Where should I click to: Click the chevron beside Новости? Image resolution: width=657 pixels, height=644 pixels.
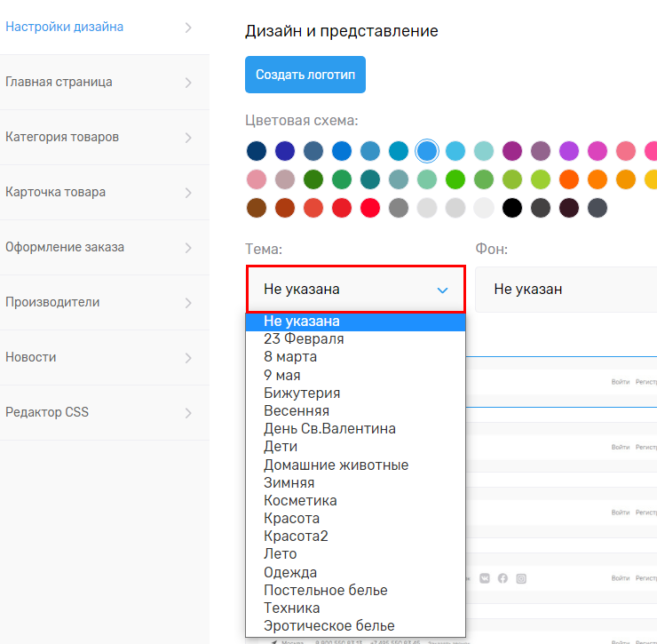(188, 358)
